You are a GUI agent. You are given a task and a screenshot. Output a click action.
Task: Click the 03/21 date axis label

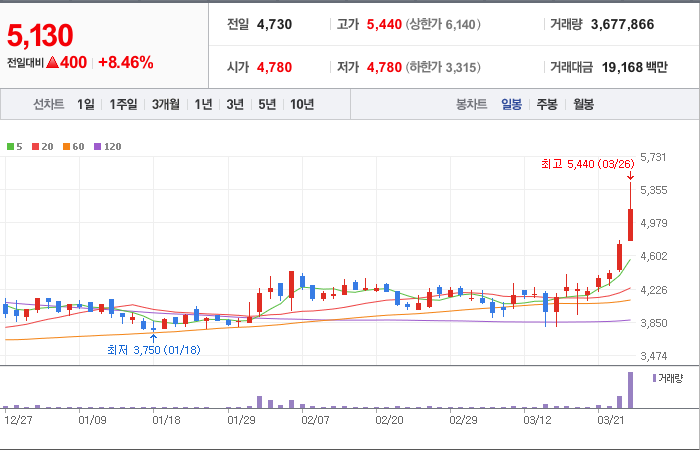click(x=611, y=421)
